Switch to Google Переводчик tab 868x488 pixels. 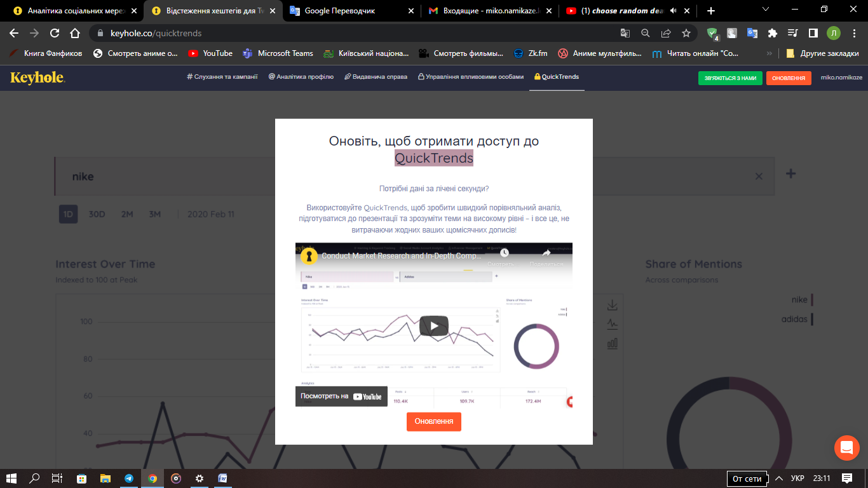(353, 11)
